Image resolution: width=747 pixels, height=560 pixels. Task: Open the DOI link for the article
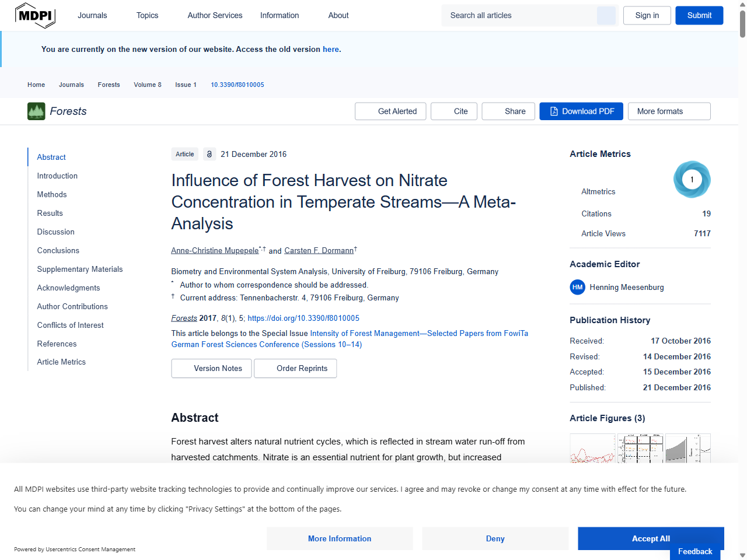pyautogui.click(x=303, y=318)
